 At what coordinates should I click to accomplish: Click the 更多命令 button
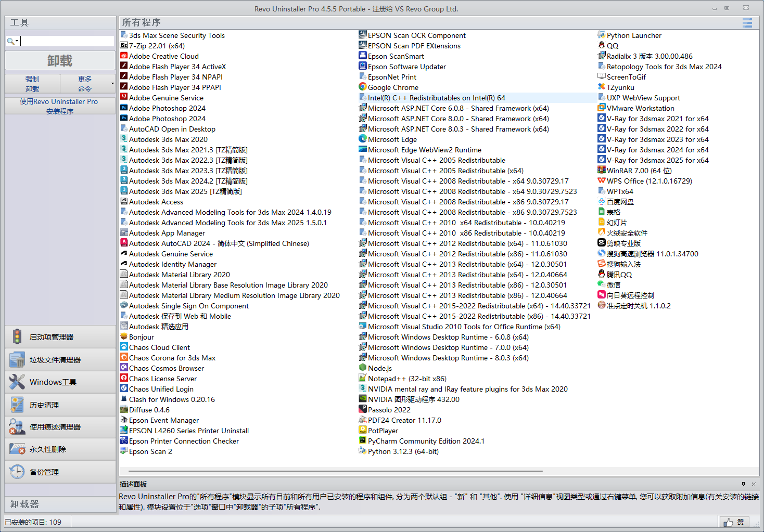(x=85, y=84)
